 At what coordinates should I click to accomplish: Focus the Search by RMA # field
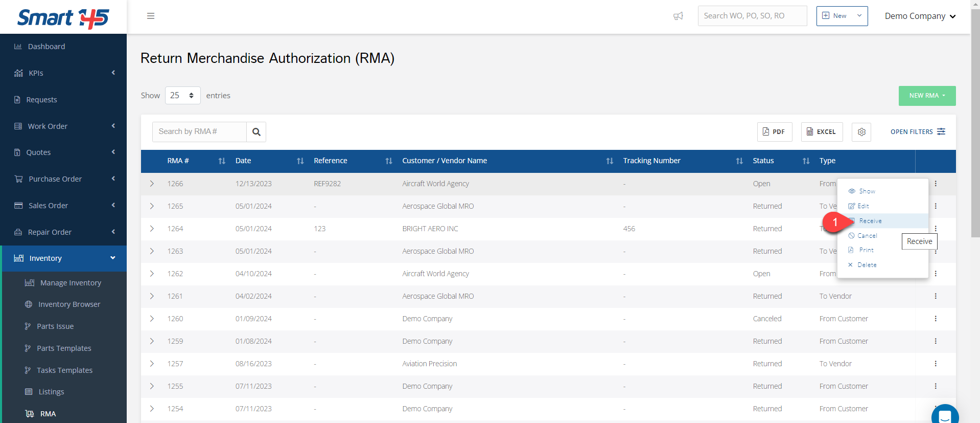(x=199, y=132)
